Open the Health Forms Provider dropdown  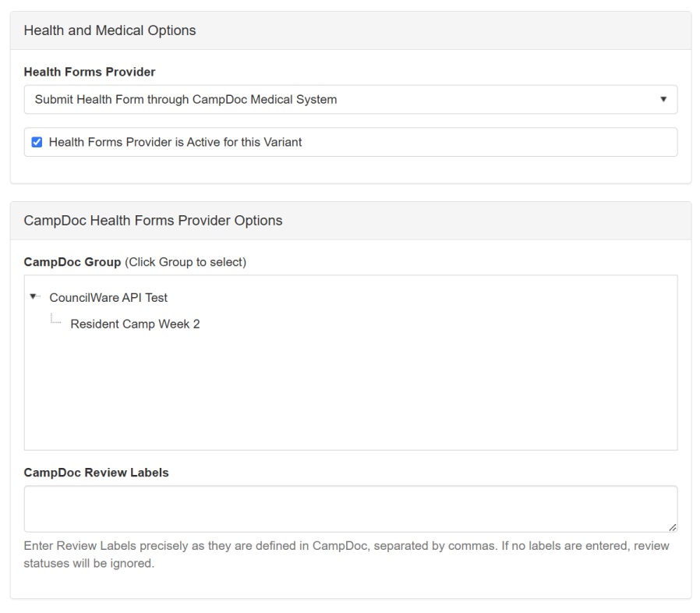point(350,100)
